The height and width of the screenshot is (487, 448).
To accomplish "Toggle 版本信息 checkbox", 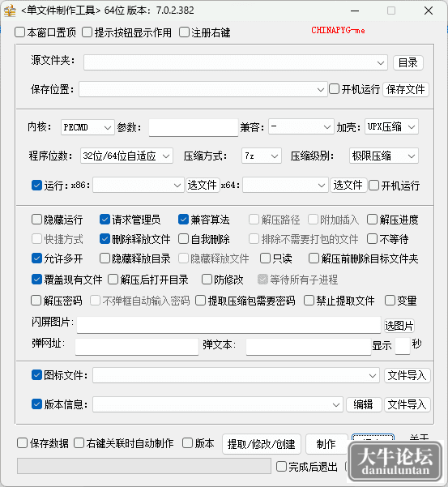I will point(37,404).
